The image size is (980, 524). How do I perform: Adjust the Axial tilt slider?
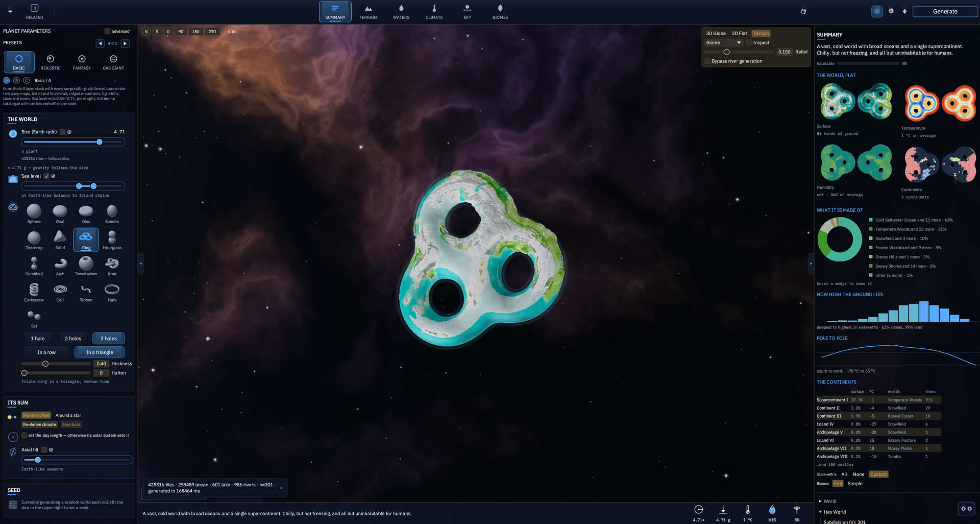click(x=77, y=460)
